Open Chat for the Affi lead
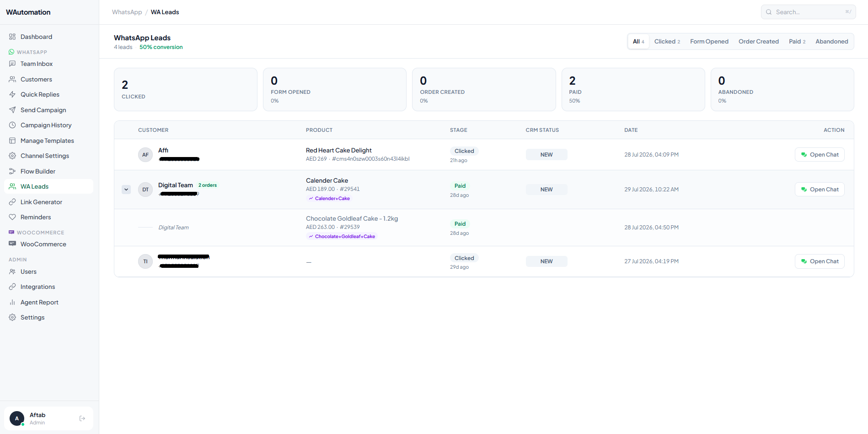This screenshot has width=868, height=434. (x=820, y=155)
